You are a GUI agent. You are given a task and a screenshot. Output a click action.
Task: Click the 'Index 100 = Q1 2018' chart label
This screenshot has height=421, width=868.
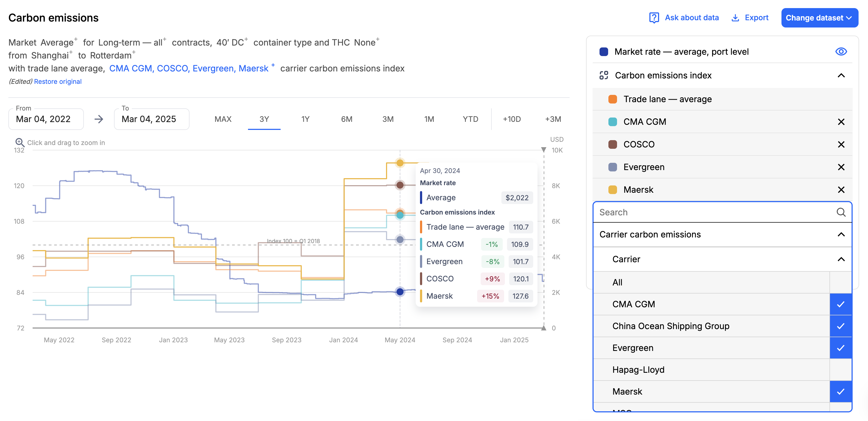pyautogui.click(x=293, y=241)
